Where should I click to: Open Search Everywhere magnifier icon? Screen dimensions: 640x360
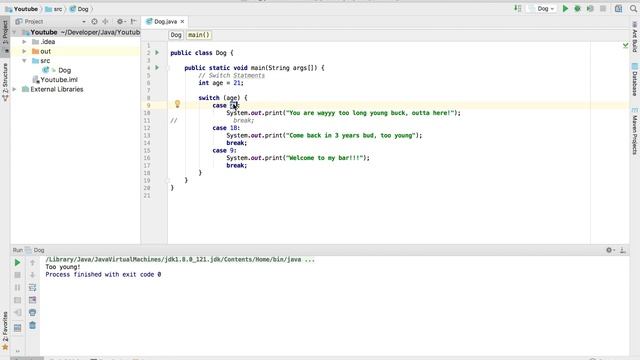(x=633, y=9)
